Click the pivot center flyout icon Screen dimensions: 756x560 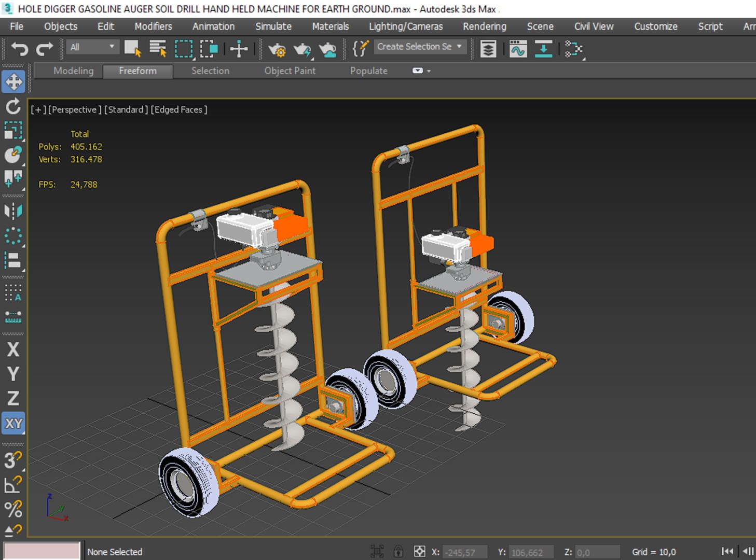click(x=13, y=179)
